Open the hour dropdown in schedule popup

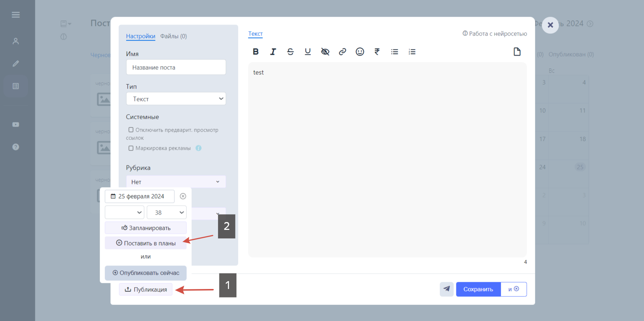coord(124,212)
